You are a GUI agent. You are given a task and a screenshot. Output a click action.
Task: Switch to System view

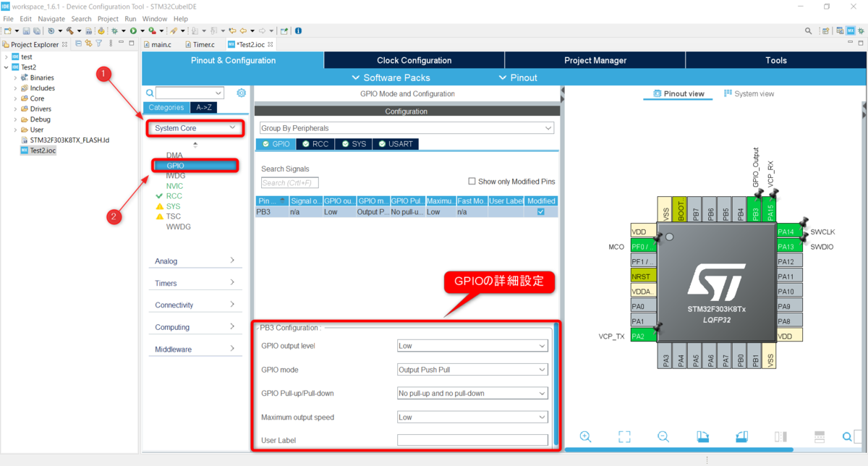(x=749, y=94)
